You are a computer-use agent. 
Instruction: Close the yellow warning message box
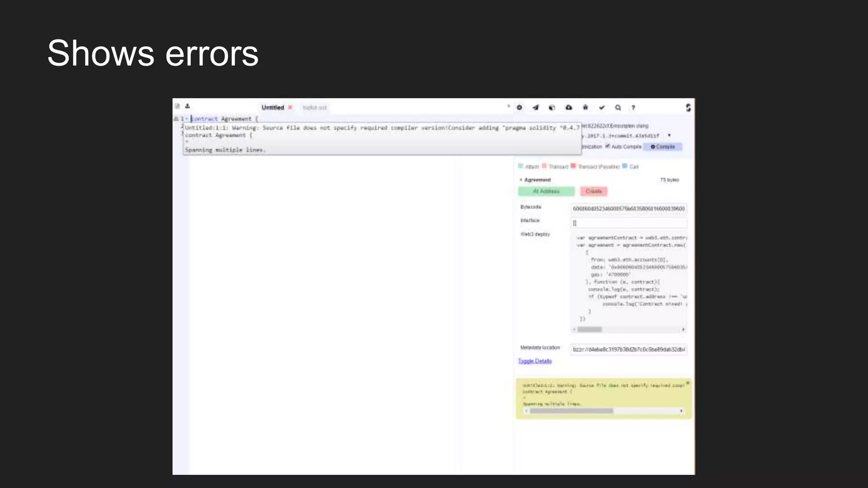point(688,383)
